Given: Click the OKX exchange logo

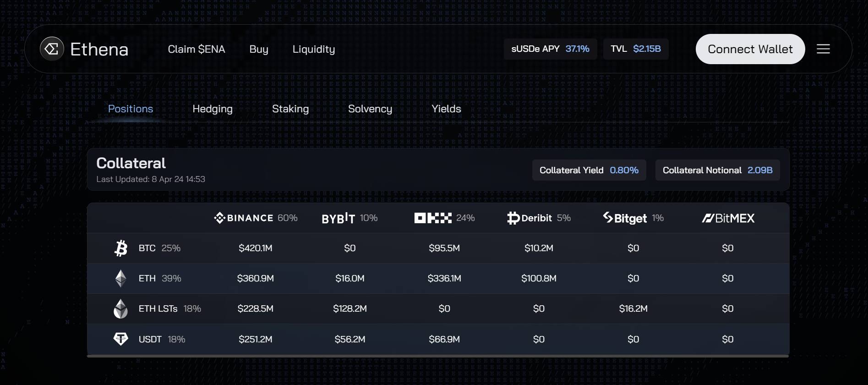Looking at the screenshot, I should tap(433, 218).
